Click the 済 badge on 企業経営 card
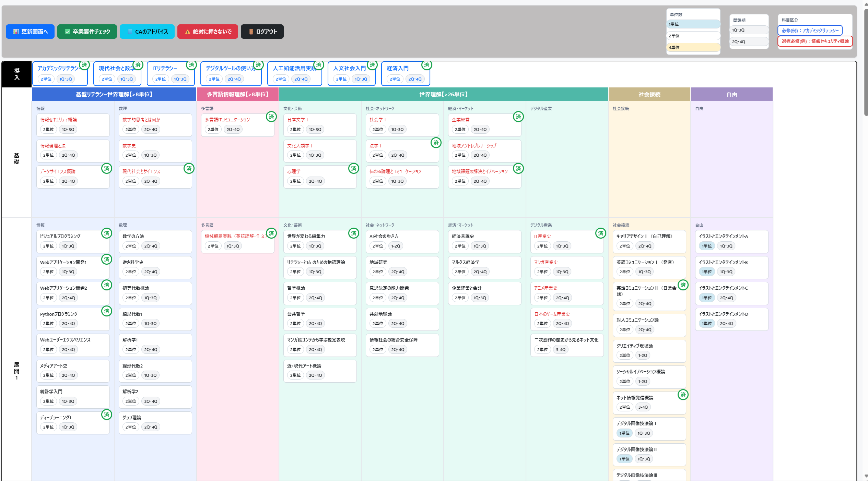The height and width of the screenshot is (481, 868). pyautogui.click(x=518, y=117)
